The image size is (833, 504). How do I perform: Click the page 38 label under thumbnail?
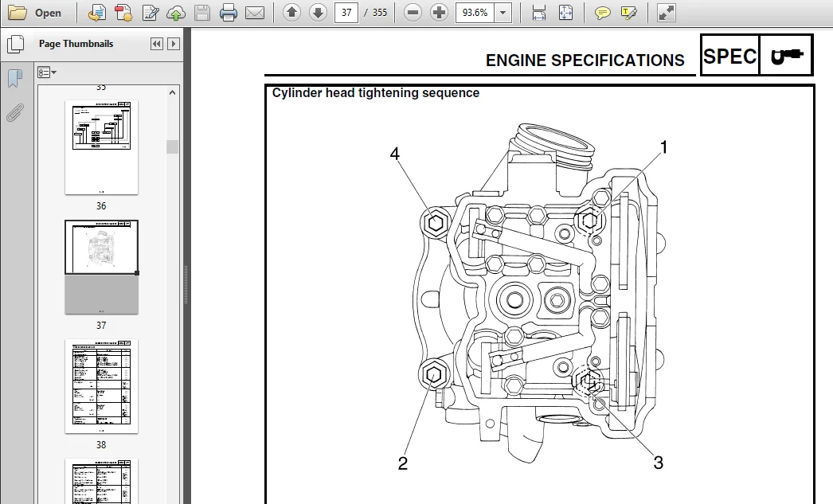point(101,445)
